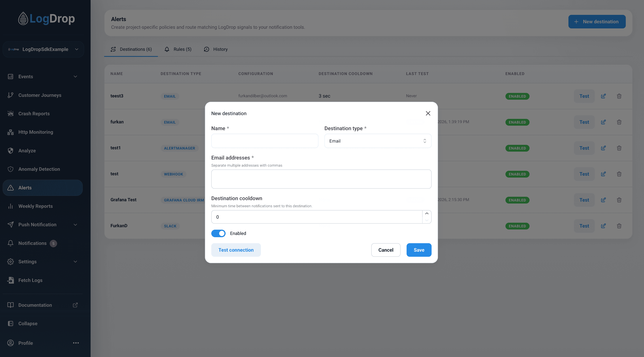Screen dimensions: 644x357
Task: Open Http Monitoring in the sidebar
Action: click(x=42, y=132)
